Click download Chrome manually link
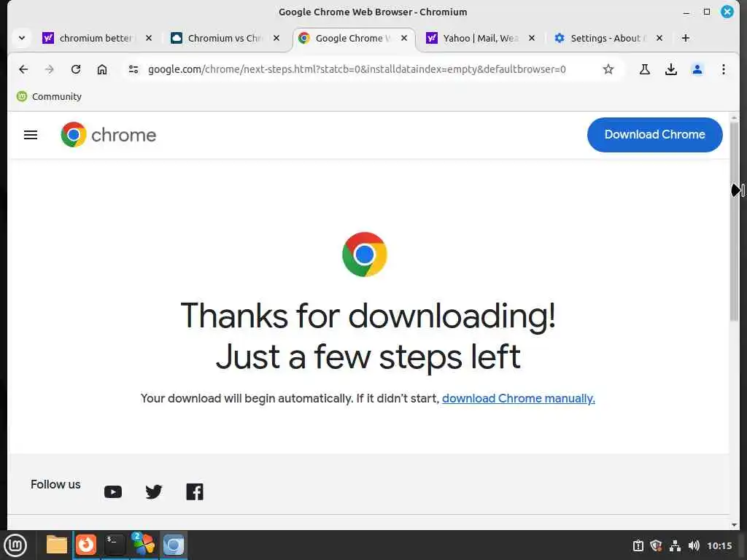The image size is (747, 560). point(519,399)
